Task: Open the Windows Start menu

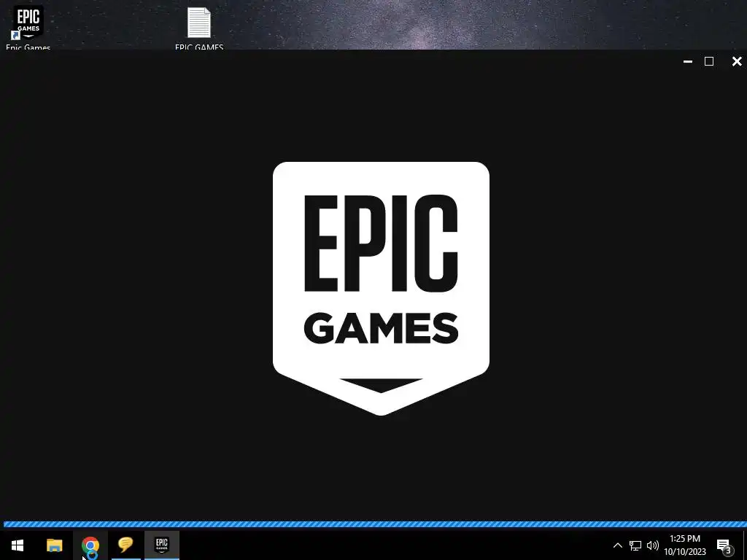Action: click(x=18, y=545)
